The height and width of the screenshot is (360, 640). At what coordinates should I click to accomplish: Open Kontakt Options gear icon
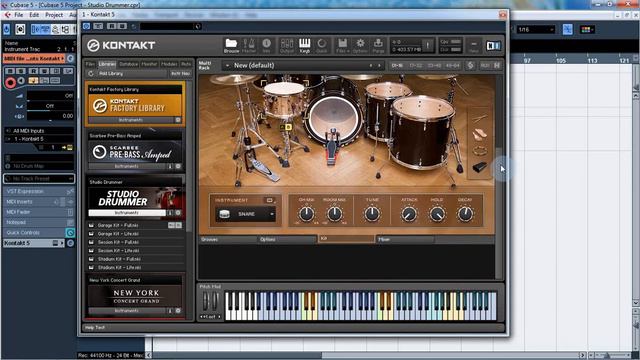[360, 45]
